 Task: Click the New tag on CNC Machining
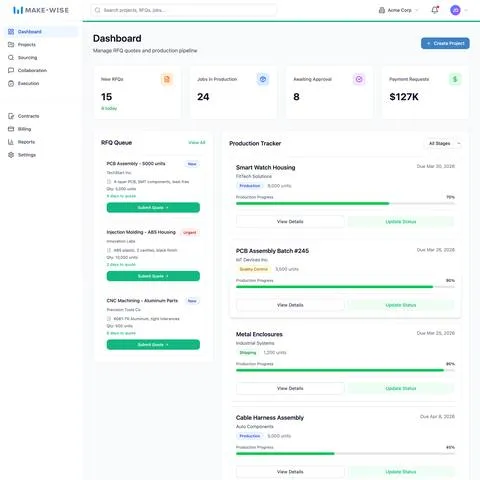point(192,301)
